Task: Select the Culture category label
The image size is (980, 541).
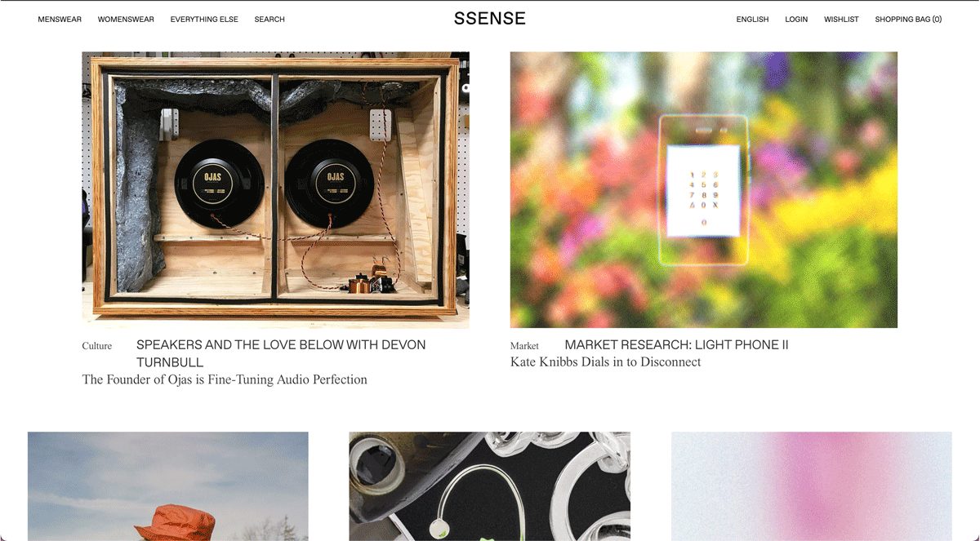Action: click(97, 346)
